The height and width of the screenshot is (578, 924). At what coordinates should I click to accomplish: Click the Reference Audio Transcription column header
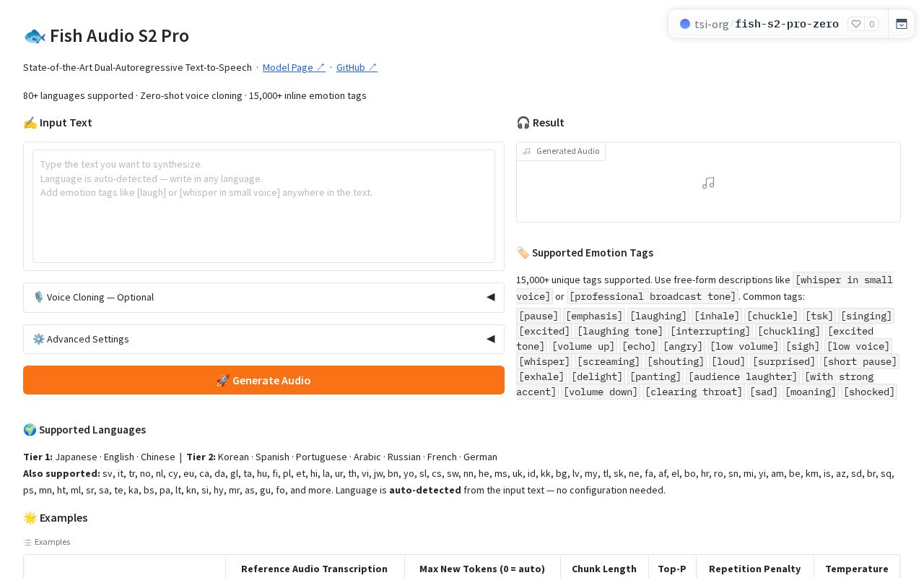(x=314, y=569)
